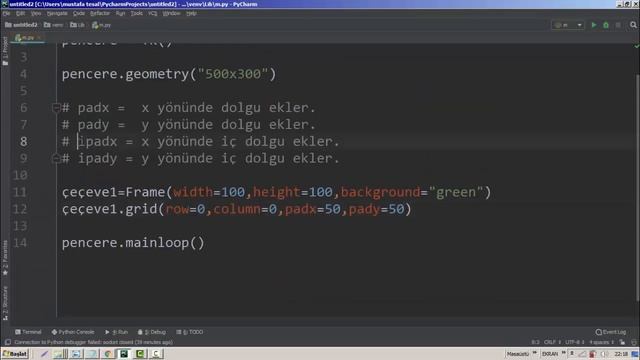Image resolution: width=640 pixels, height=360 pixels.
Task: Open the Navigate menu
Action: coord(57,13)
